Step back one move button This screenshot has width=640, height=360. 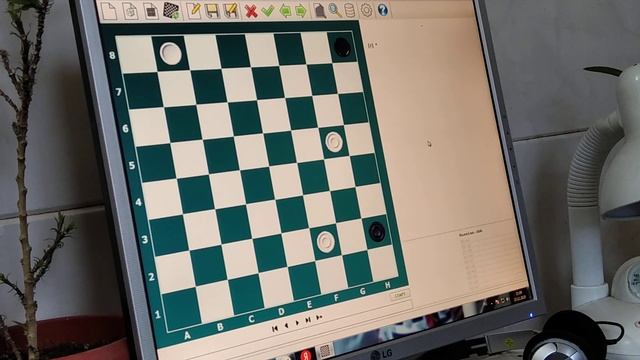(286, 325)
